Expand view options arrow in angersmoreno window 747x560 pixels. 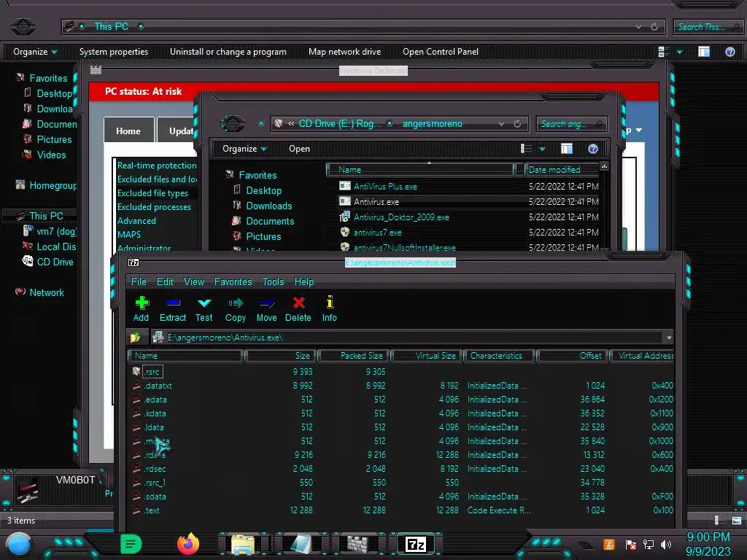pyautogui.click(x=542, y=149)
